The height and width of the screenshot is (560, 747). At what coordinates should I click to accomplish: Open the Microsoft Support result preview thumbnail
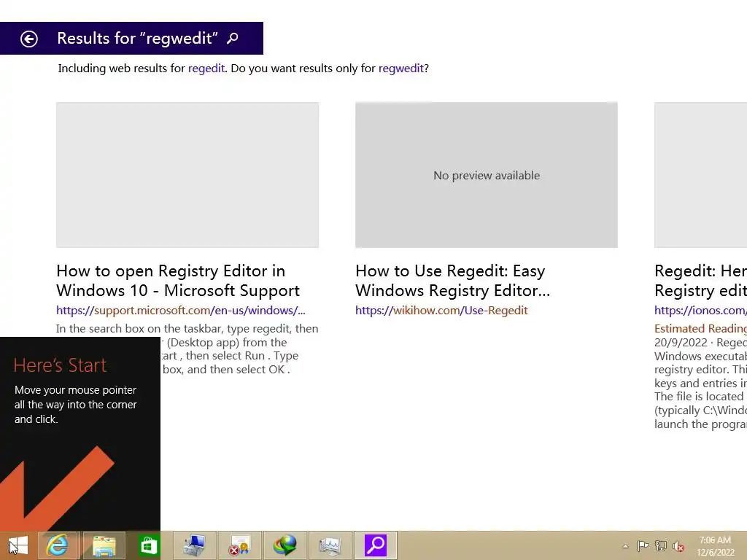click(187, 175)
